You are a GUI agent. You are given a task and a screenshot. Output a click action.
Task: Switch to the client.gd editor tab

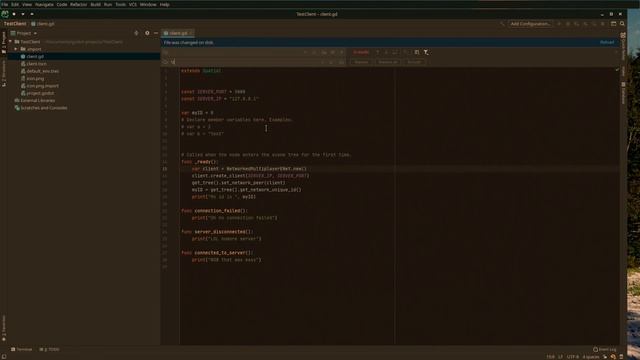point(178,33)
